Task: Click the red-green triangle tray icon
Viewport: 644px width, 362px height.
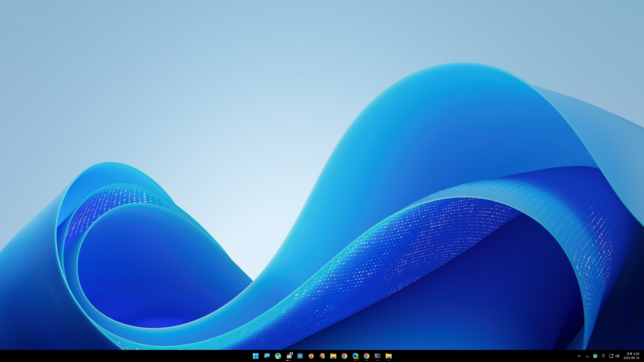Action: (x=587, y=356)
